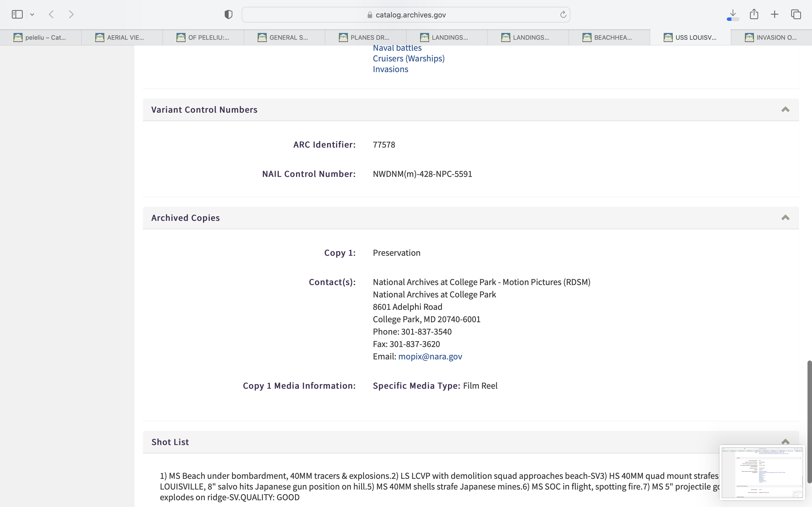Open sidebar options dropdown chevron
This screenshot has width=812, height=507.
pyautogui.click(x=32, y=14)
